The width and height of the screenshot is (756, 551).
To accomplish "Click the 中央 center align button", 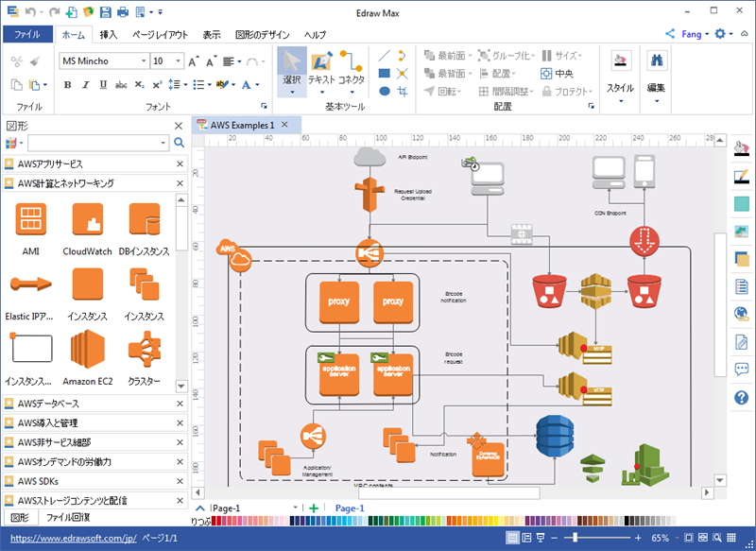I will coord(557,73).
